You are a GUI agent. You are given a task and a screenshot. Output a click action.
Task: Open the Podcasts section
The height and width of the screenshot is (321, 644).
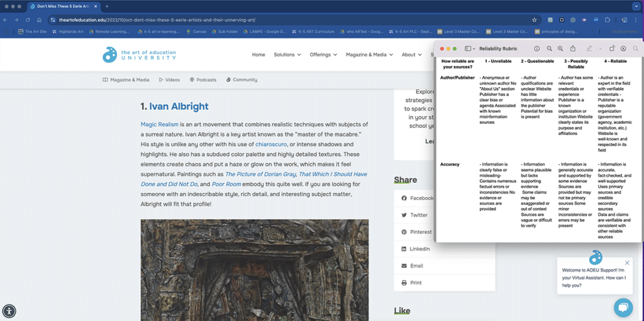tap(203, 80)
